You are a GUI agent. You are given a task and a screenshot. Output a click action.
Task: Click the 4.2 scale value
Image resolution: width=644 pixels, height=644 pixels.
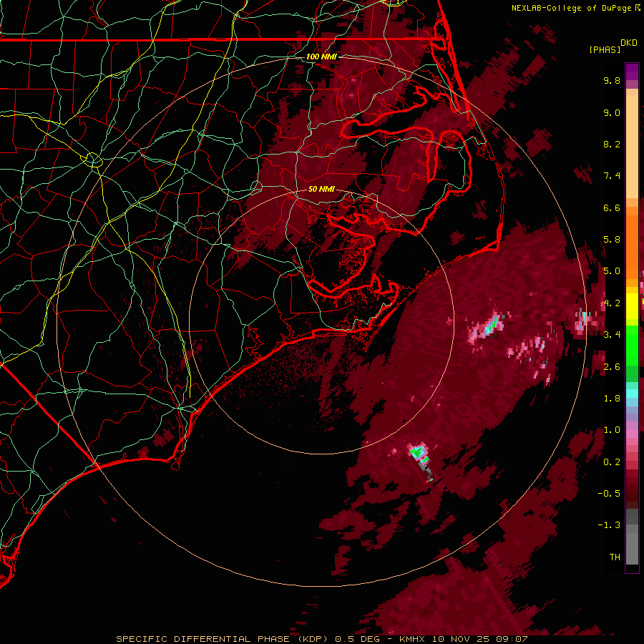pyautogui.click(x=612, y=303)
